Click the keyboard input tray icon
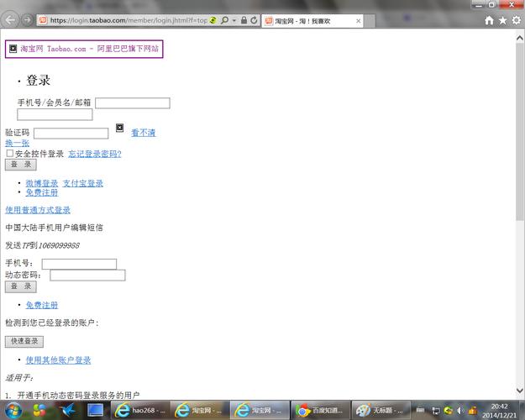Viewport: 525px width, 420px height. pyautogui.click(x=420, y=410)
